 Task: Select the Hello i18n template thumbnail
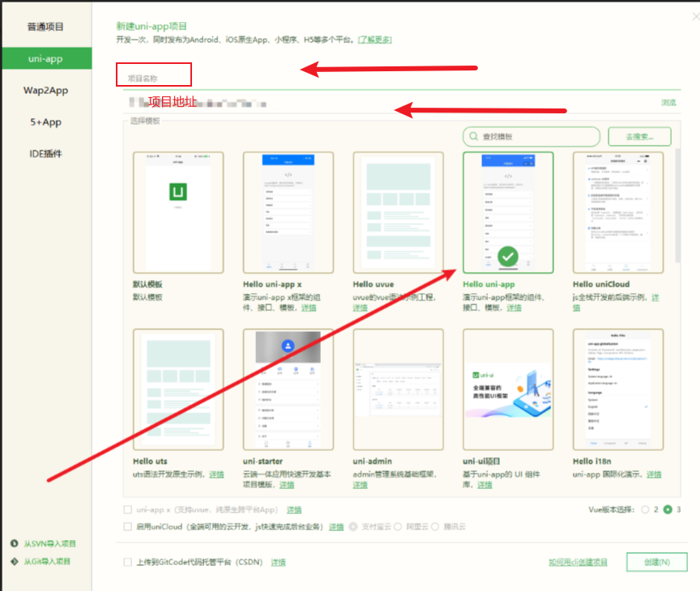click(x=618, y=389)
